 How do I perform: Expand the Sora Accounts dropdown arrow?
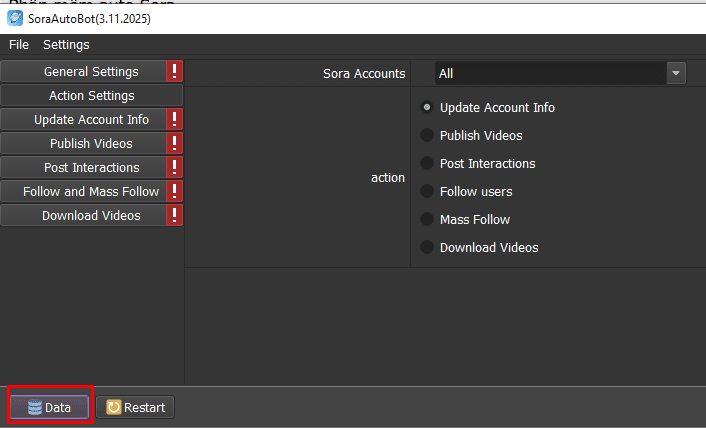click(676, 73)
